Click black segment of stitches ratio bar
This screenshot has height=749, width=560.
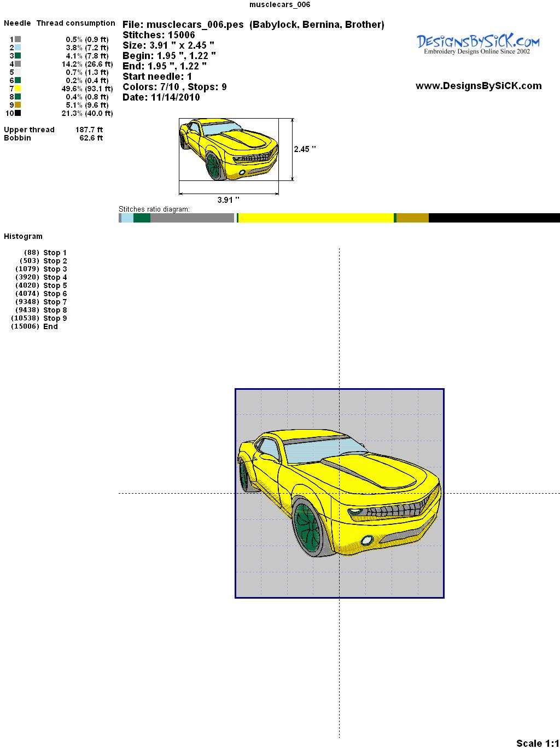point(494,218)
